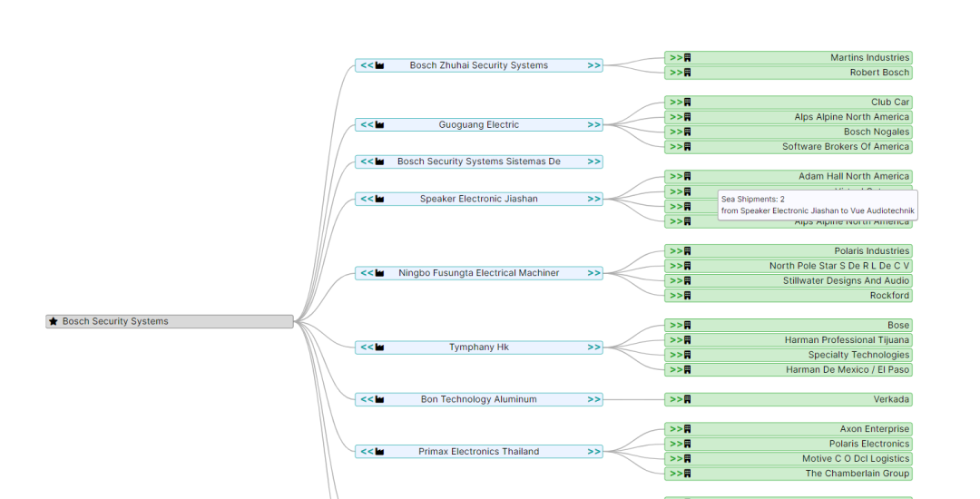Click store icon on Harman Professional Tijuana

click(688, 339)
